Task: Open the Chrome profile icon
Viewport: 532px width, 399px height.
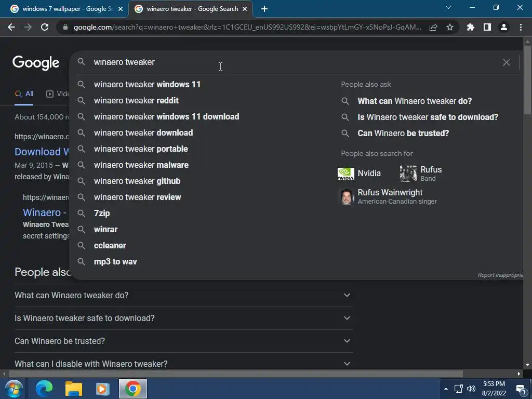Action: [x=504, y=27]
